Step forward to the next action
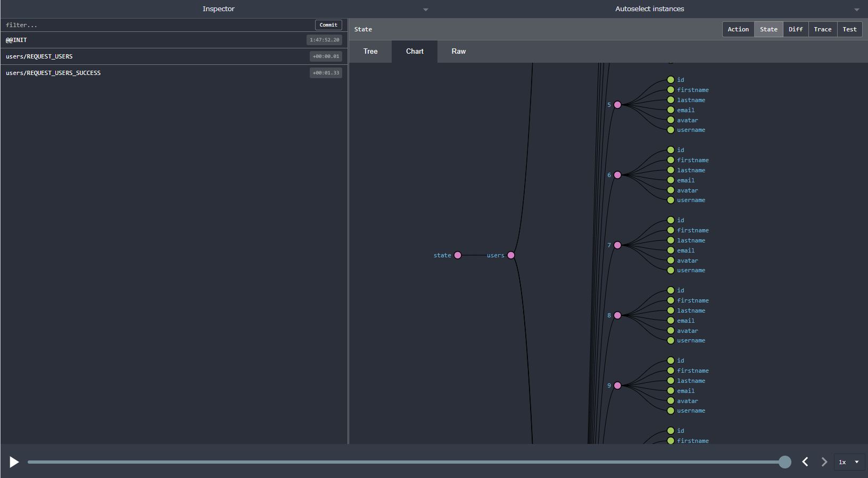868x478 pixels. (x=824, y=462)
